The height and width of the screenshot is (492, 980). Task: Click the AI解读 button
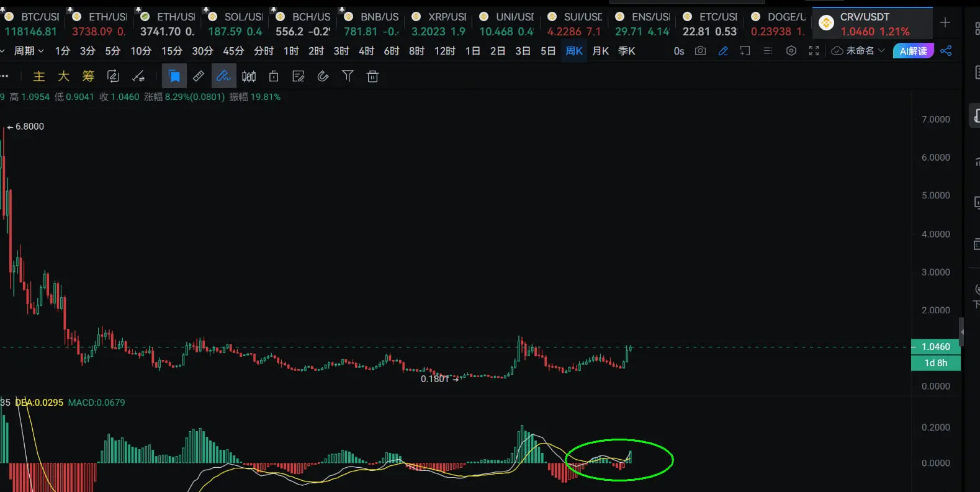click(x=914, y=51)
